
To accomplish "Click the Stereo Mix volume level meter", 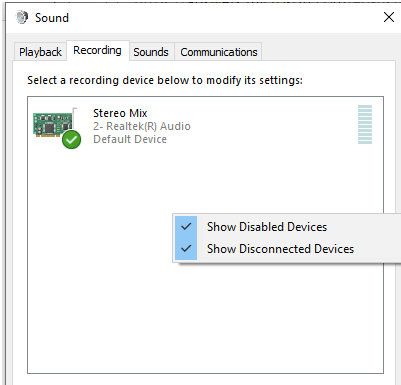I will [x=365, y=125].
